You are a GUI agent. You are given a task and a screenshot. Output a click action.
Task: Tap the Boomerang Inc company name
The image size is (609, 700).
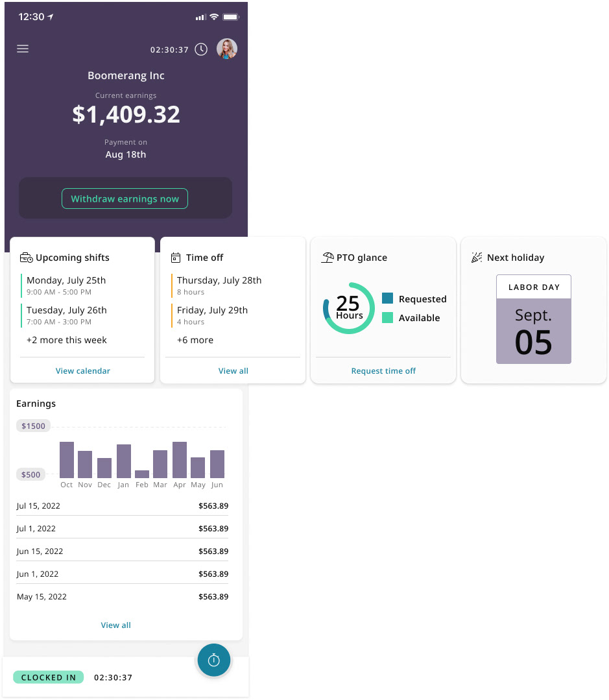click(126, 75)
